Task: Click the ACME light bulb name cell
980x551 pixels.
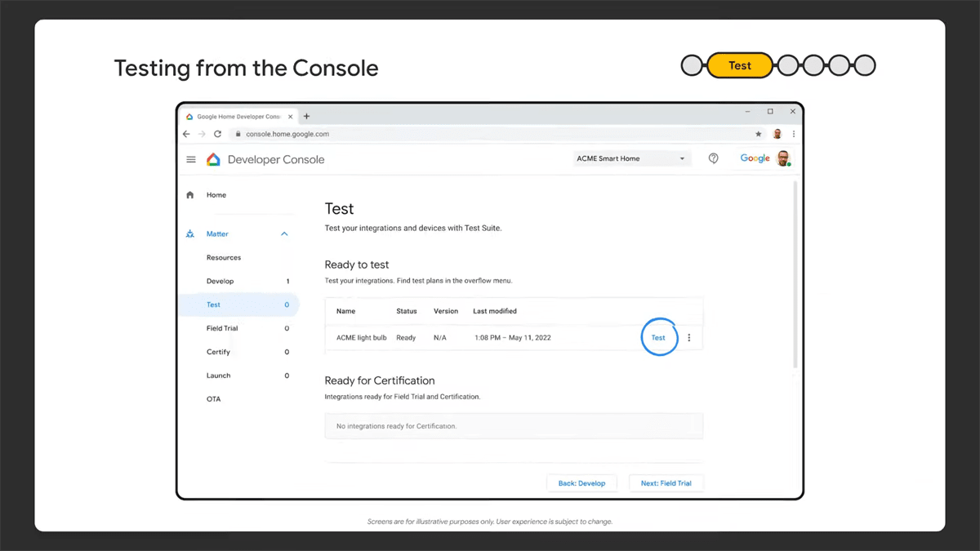Action: [x=362, y=338]
